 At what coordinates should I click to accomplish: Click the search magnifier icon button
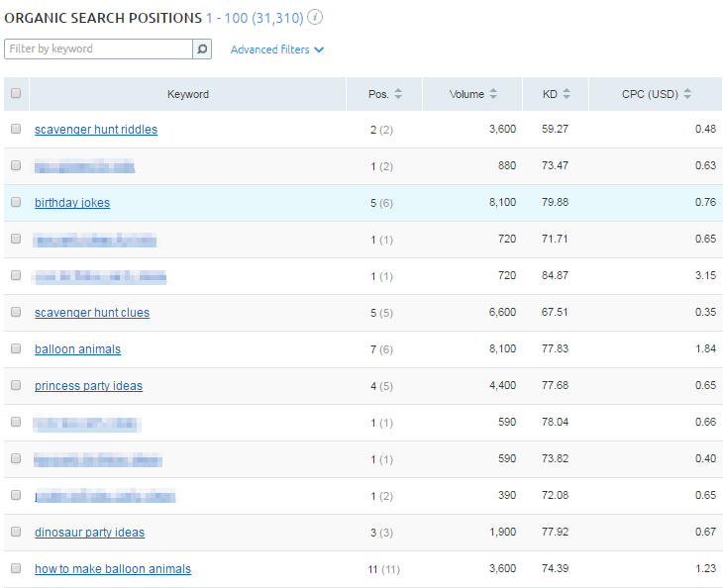pyautogui.click(x=202, y=49)
